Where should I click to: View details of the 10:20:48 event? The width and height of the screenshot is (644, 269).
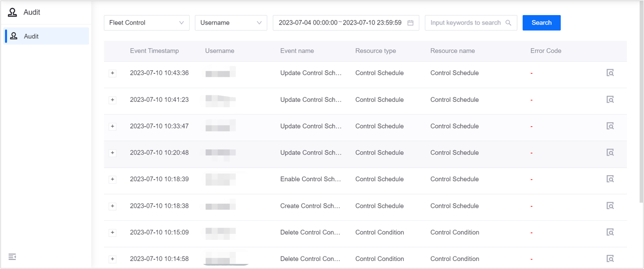610,153
